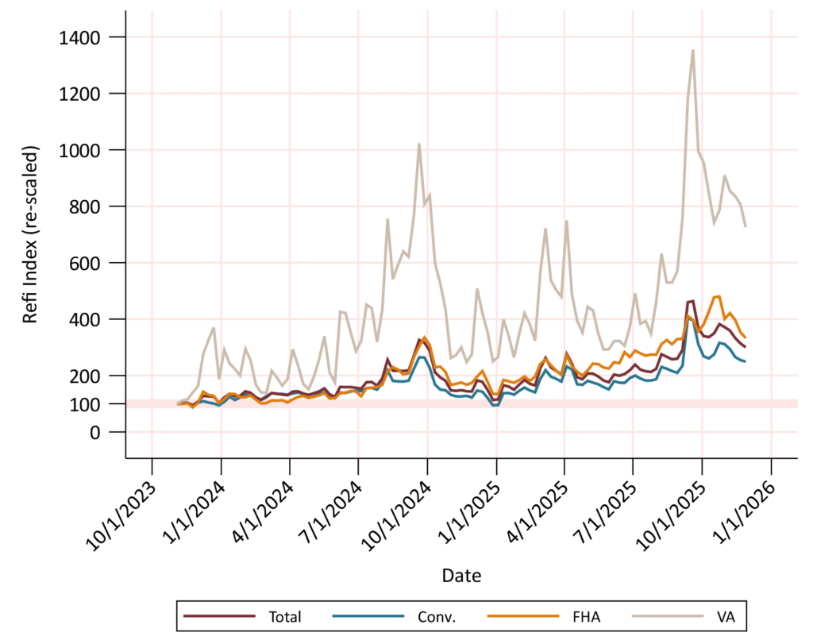This screenshot has height=644, width=813.
Task: Click the VA peak near 1000 in late 2024
Action: 418,145
